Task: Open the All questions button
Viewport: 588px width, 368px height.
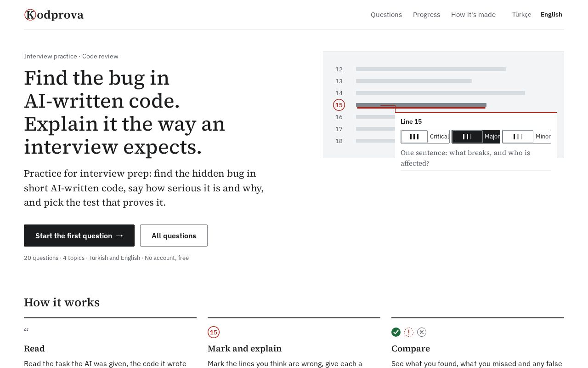Action: coord(174,236)
